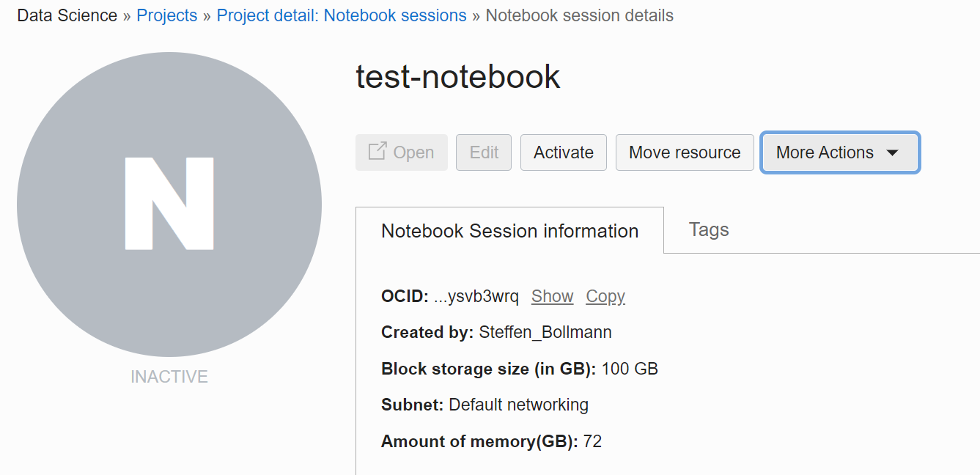Navigate to Project detail: Notebook sessions breadcrumb
This screenshot has height=475, width=980.
(342, 15)
